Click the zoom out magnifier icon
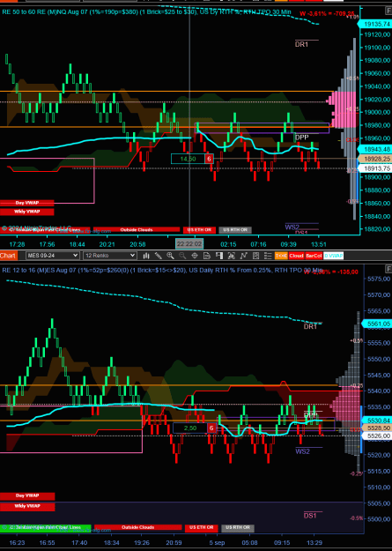The image size is (392, 551). point(182,256)
